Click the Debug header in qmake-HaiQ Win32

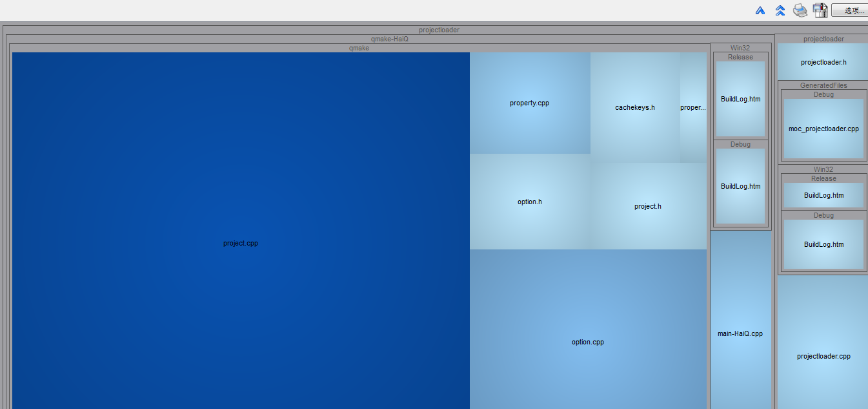740,144
